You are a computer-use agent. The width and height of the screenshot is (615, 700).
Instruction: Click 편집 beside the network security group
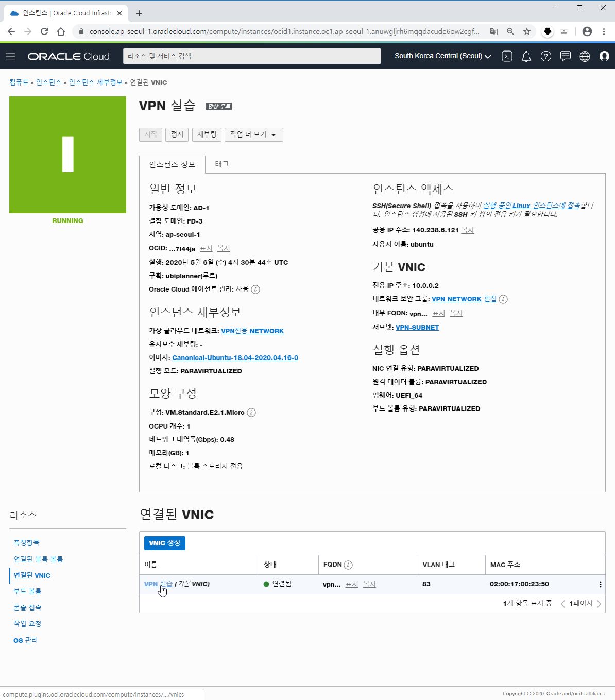490,299
